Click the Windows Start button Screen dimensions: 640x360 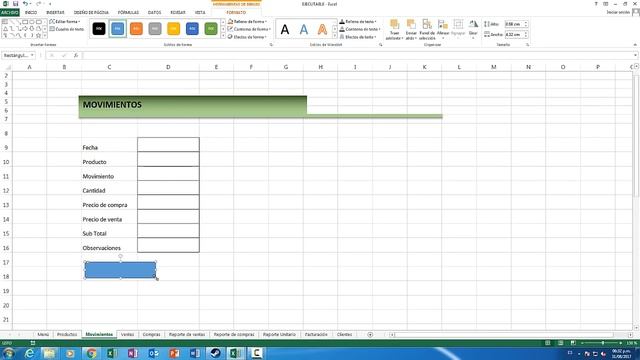(x=9, y=353)
